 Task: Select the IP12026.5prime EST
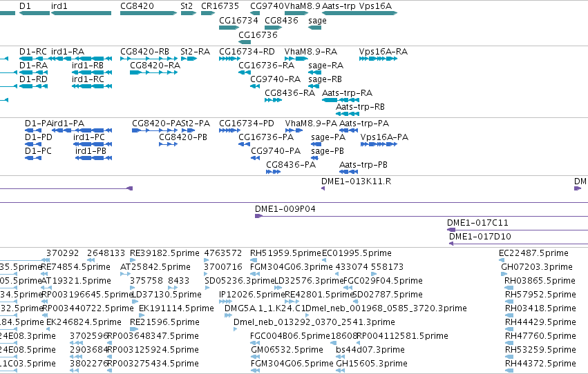pos(225,302)
